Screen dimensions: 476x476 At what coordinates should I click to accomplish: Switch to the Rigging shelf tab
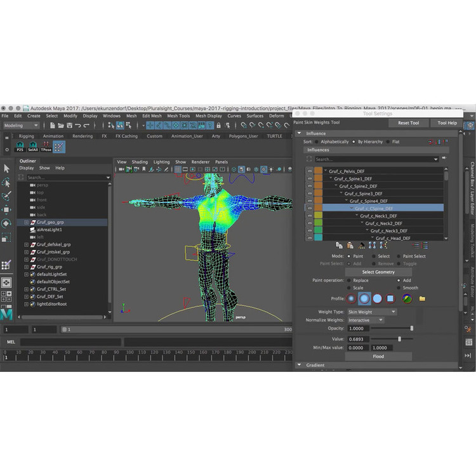point(27,136)
